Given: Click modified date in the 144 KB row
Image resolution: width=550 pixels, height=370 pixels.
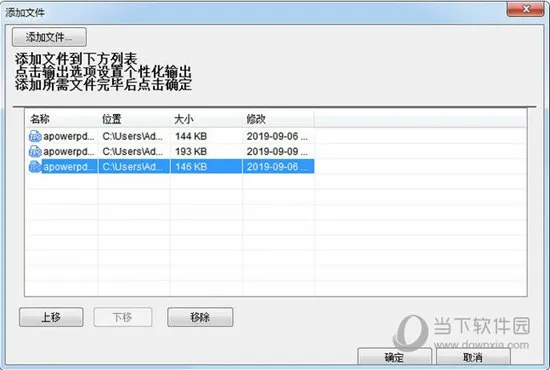Looking at the screenshot, I should pyautogui.click(x=277, y=136).
